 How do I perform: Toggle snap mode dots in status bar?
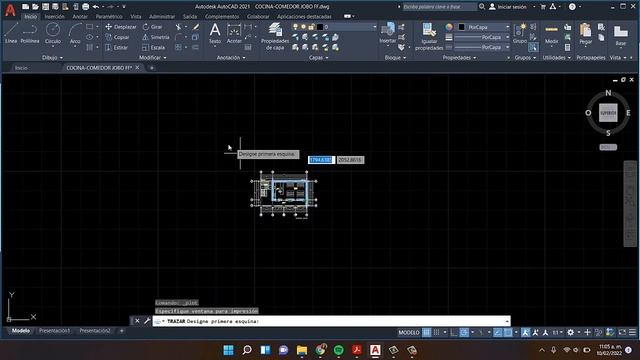(x=436, y=332)
